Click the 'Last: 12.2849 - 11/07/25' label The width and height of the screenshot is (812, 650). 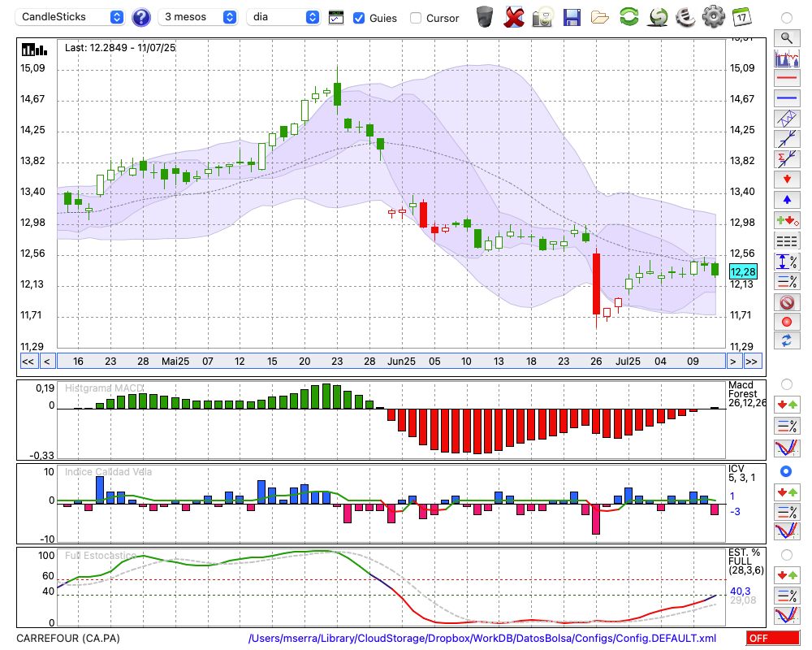[120, 48]
